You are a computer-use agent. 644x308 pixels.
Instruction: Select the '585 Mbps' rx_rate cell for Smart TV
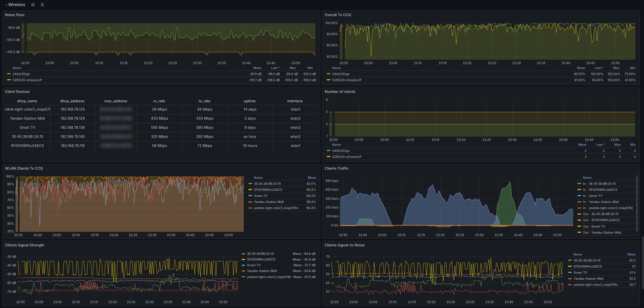coord(159,128)
